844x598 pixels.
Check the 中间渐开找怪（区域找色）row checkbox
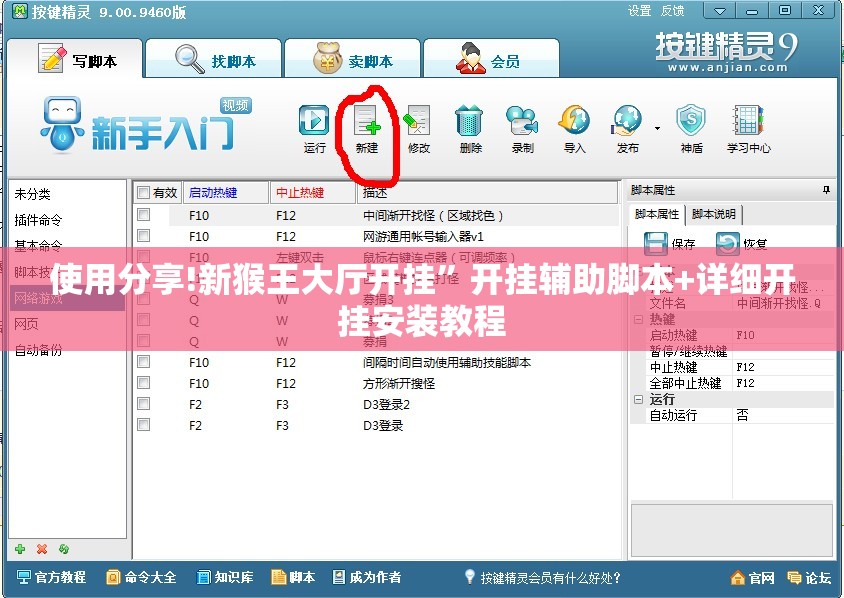tap(143, 215)
